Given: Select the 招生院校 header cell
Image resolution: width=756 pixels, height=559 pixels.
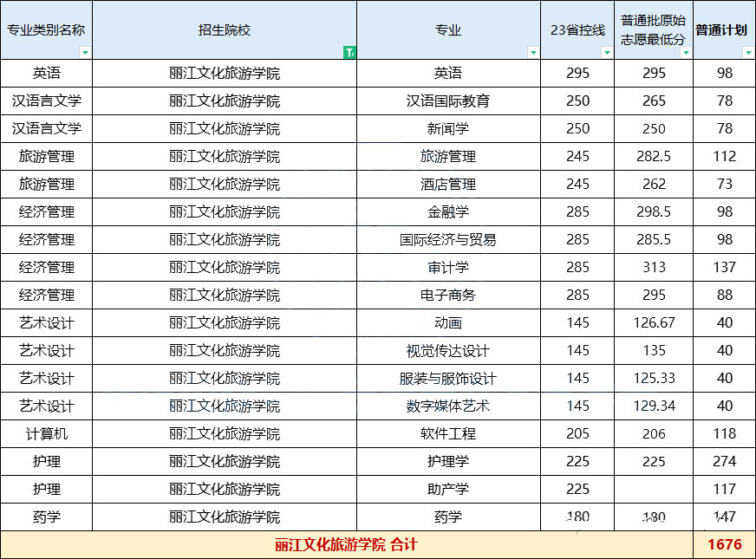Looking at the screenshot, I should [x=225, y=29].
